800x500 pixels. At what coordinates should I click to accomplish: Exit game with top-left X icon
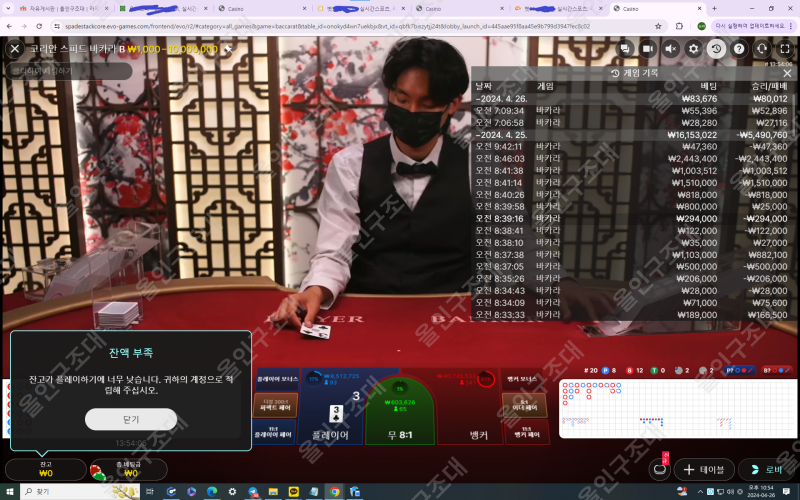(x=15, y=48)
